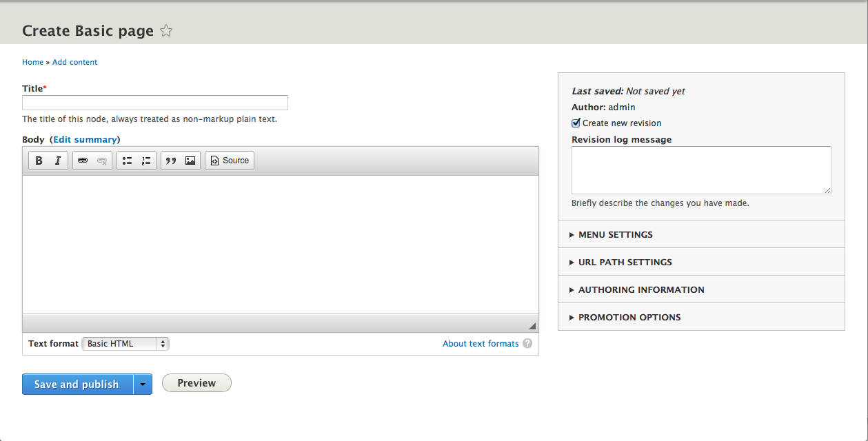
Task: Insert a link using the editor toolbar
Action: coord(83,160)
